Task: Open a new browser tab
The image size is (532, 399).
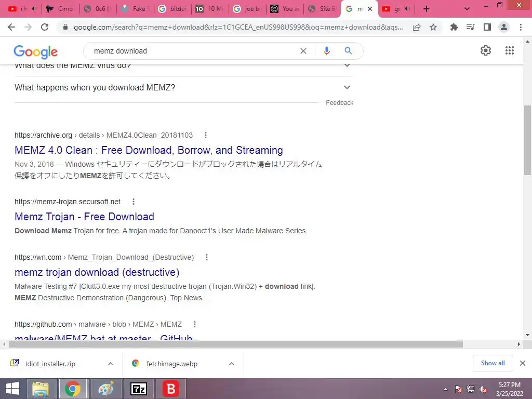Action: tap(427, 9)
